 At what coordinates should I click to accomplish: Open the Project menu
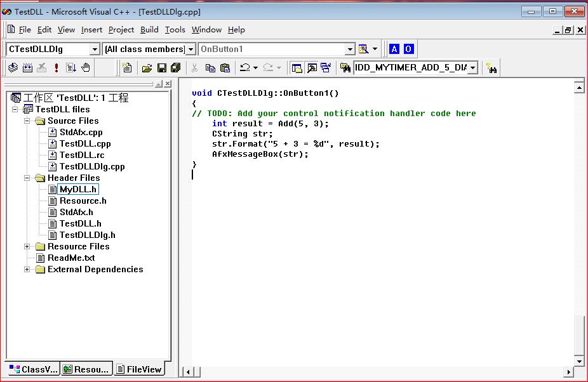[121, 30]
